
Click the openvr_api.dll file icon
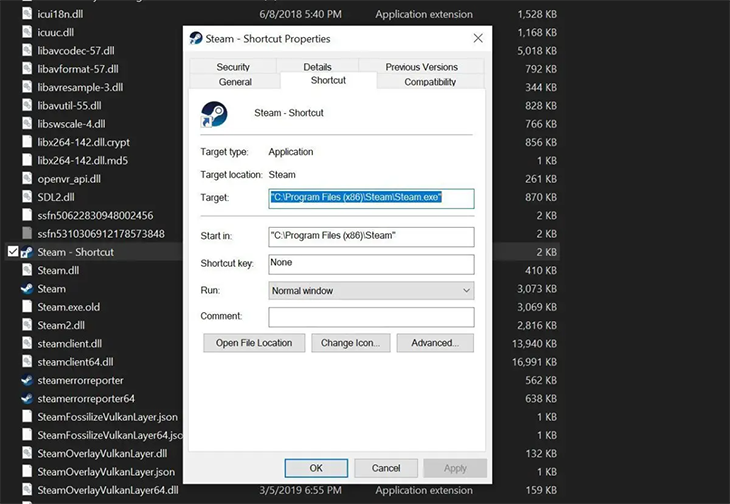pos(27,179)
